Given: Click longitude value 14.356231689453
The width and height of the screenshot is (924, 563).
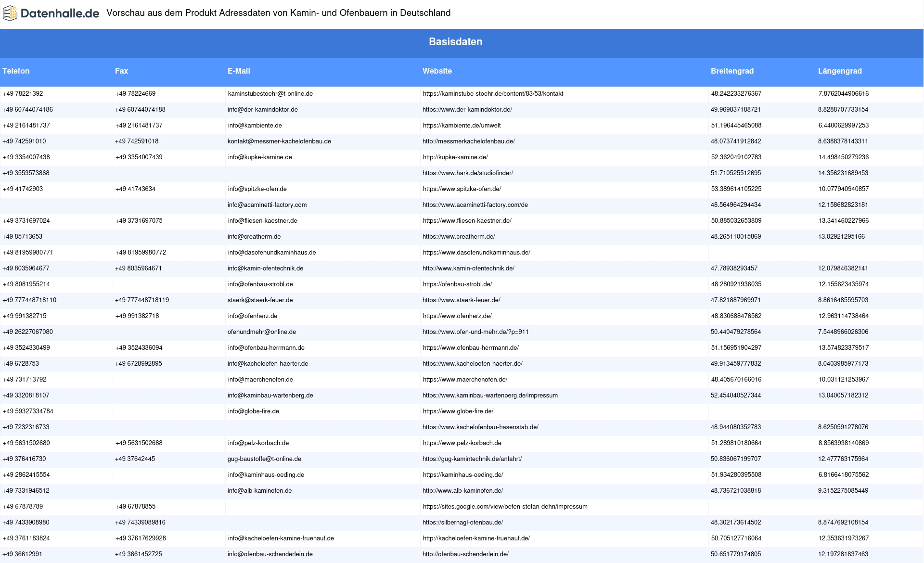Looking at the screenshot, I should click(x=843, y=173).
